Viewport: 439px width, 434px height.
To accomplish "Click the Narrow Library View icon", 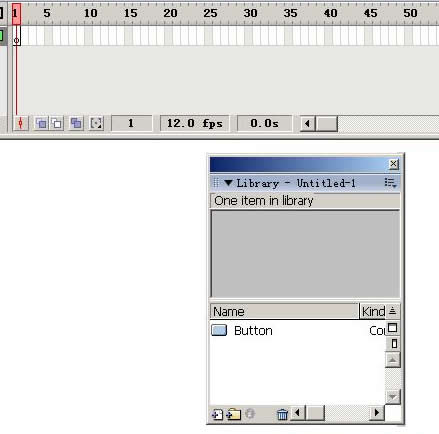I will (x=394, y=343).
